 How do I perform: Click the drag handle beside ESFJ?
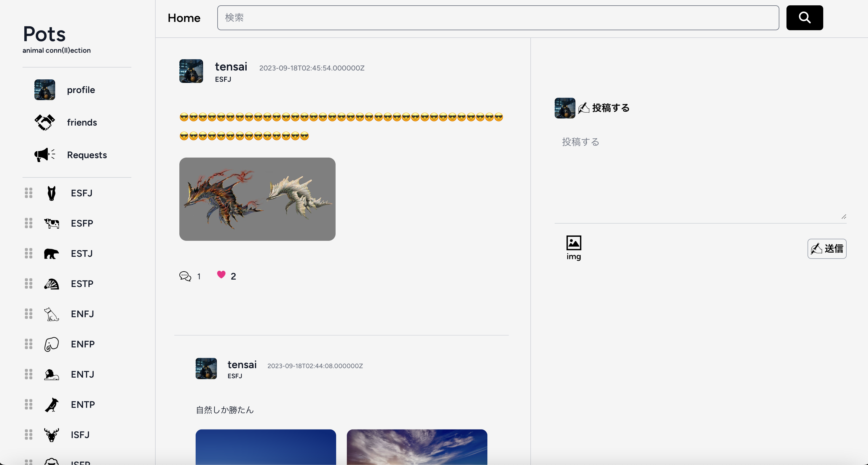[29, 193]
